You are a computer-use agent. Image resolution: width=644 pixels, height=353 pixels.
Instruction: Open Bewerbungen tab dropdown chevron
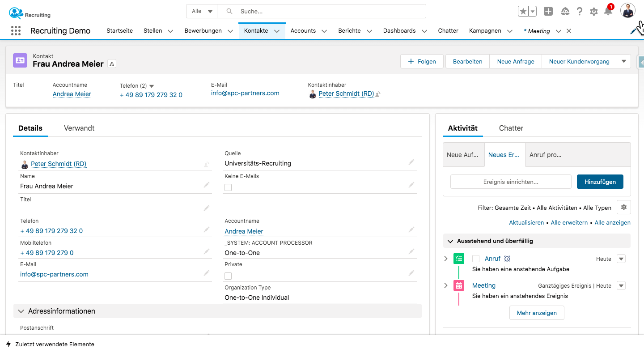pyautogui.click(x=230, y=31)
